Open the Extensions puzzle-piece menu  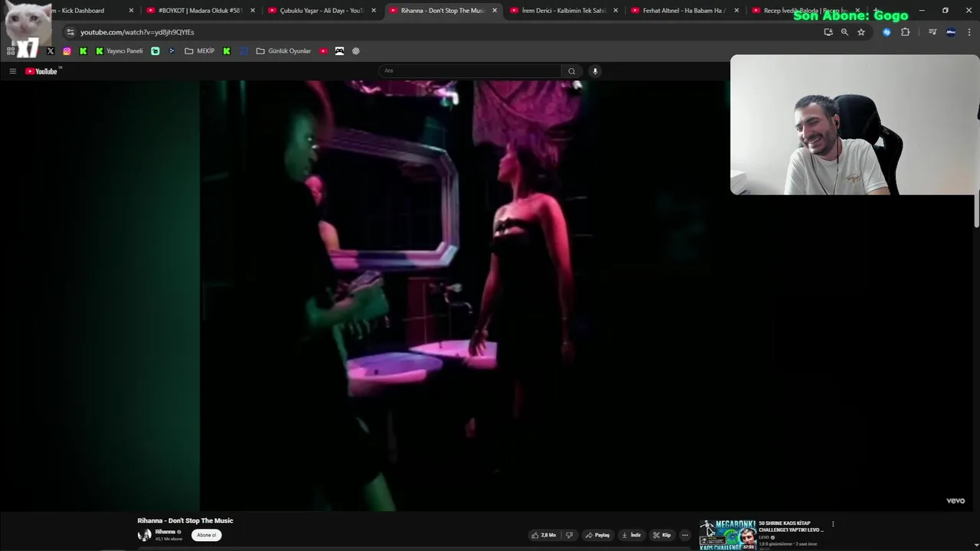click(x=905, y=32)
